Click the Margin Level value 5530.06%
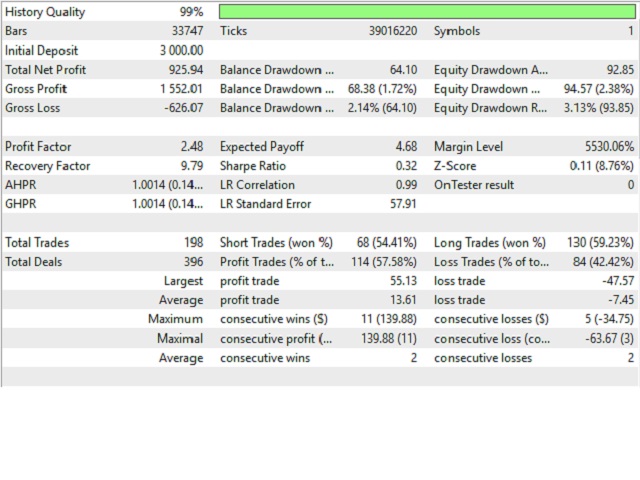The width and height of the screenshot is (640, 480). (x=603, y=147)
